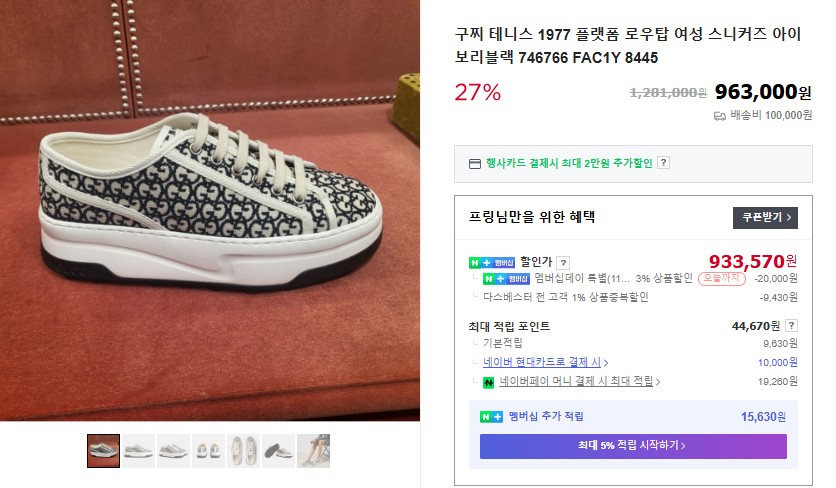Open the last thumbnail with the model wearing sneakers
The image size is (836, 488).
[313, 451]
